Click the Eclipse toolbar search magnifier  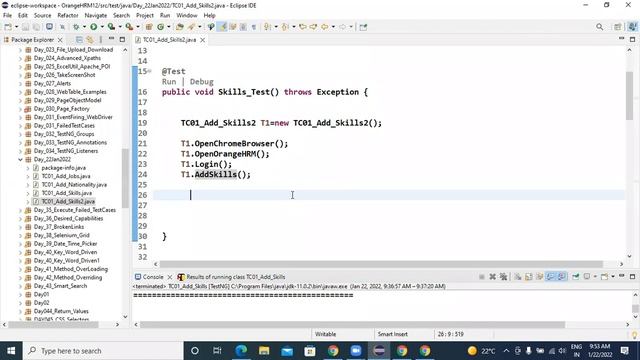pyautogui.click(x=599, y=27)
